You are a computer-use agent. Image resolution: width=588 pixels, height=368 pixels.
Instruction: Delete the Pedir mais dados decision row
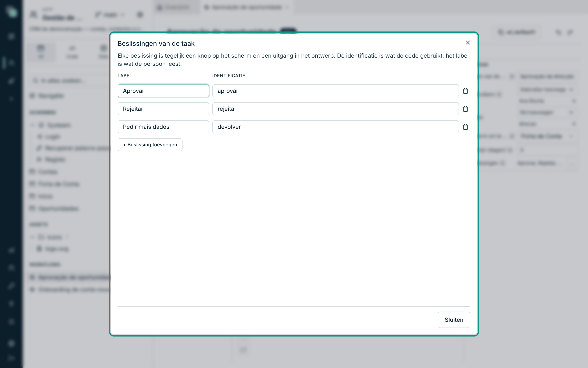[x=465, y=127]
